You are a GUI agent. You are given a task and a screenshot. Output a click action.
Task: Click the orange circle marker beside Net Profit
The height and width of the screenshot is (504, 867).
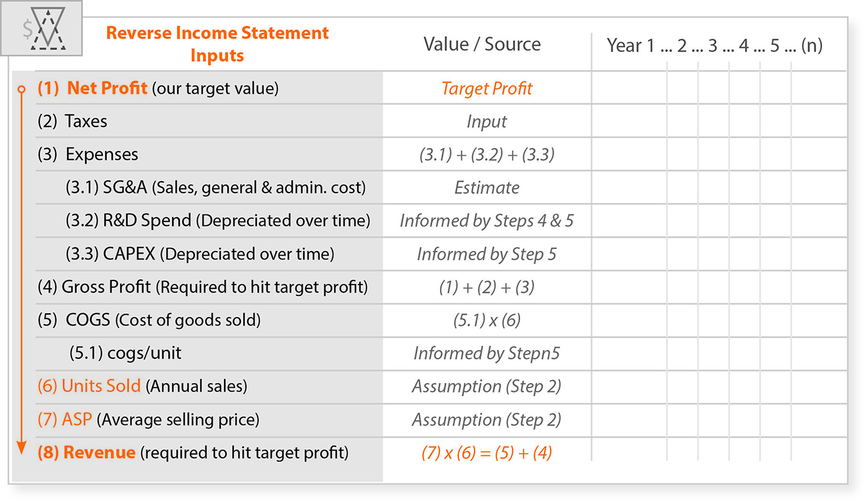pyautogui.click(x=21, y=88)
